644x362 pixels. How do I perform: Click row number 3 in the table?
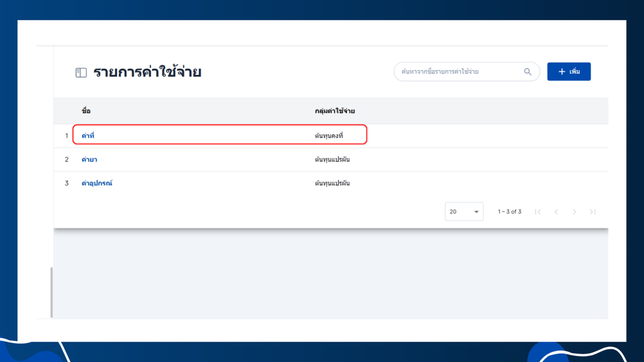click(x=66, y=183)
